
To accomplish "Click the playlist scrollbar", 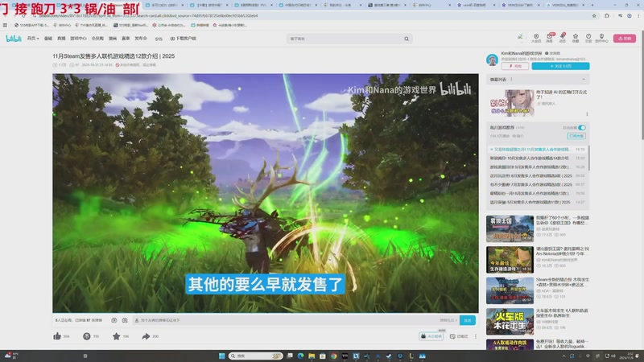I will tap(589, 158).
